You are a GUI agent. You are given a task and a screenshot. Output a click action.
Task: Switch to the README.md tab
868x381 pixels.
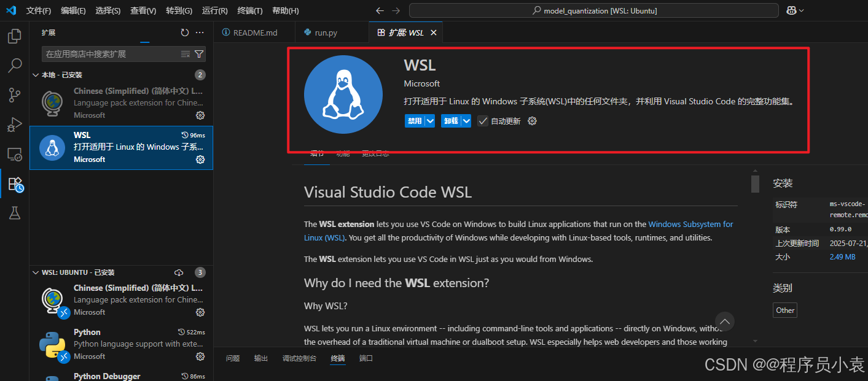click(254, 33)
